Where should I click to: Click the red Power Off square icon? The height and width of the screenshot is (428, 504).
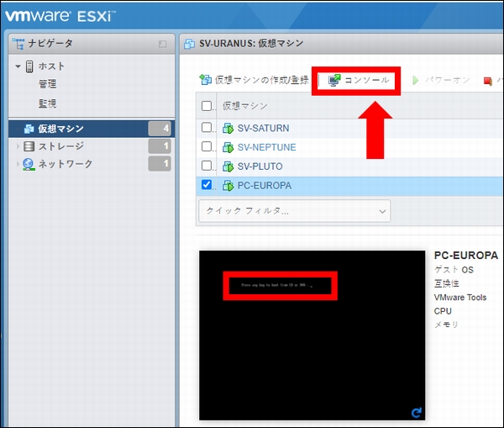point(488,81)
